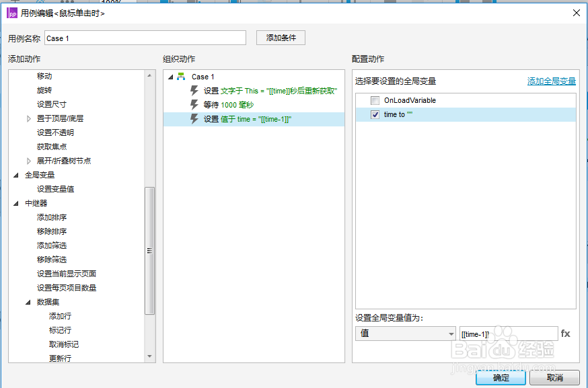Select the 取消标记 action

(64, 344)
